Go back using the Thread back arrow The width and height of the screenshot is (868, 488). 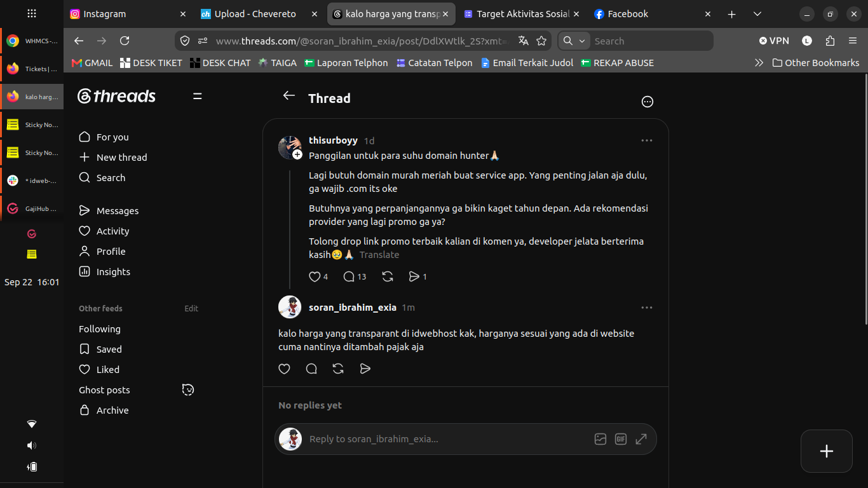(x=289, y=96)
